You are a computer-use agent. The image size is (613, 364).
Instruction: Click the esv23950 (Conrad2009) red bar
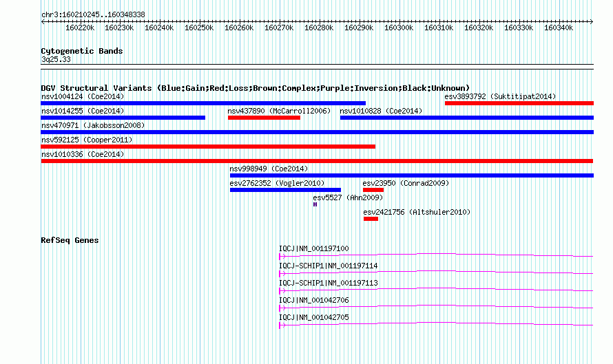click(373, 190)
